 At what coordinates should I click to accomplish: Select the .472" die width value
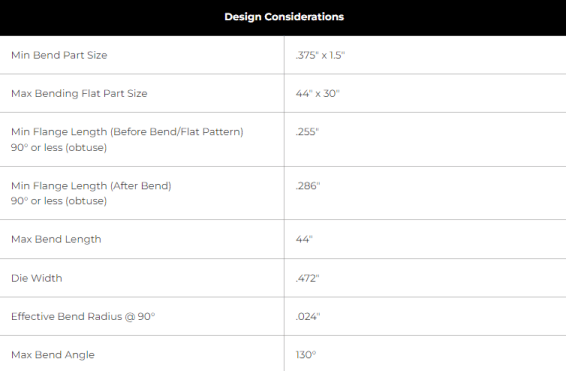click(x=307, y=278)
